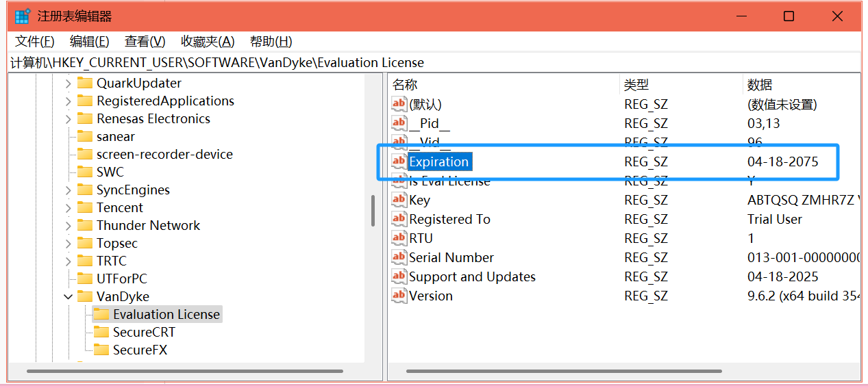Click the registry path address bar

[x=434, y=62]
